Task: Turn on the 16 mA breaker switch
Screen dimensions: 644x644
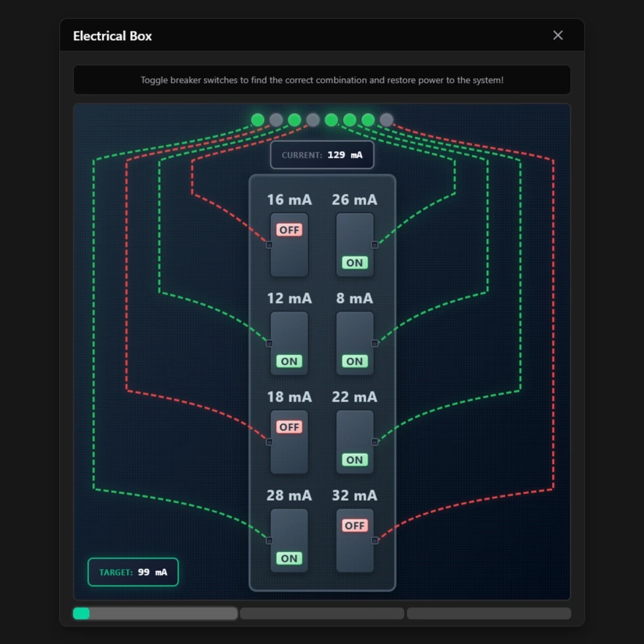Action: pos(289,244)
